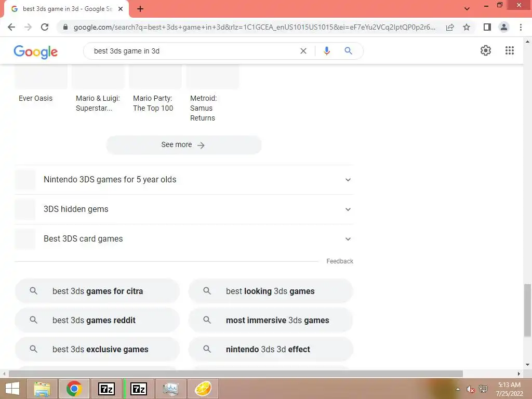532x399 pixels.
Task: Search 'best looking 3ds games'
Action: pyautogui.click(x=271, y=291)
